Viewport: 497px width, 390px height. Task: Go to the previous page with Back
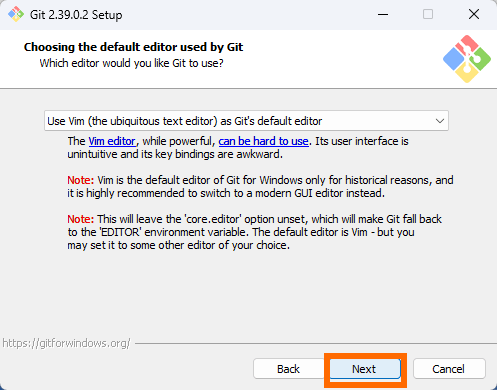click(288, 369)
